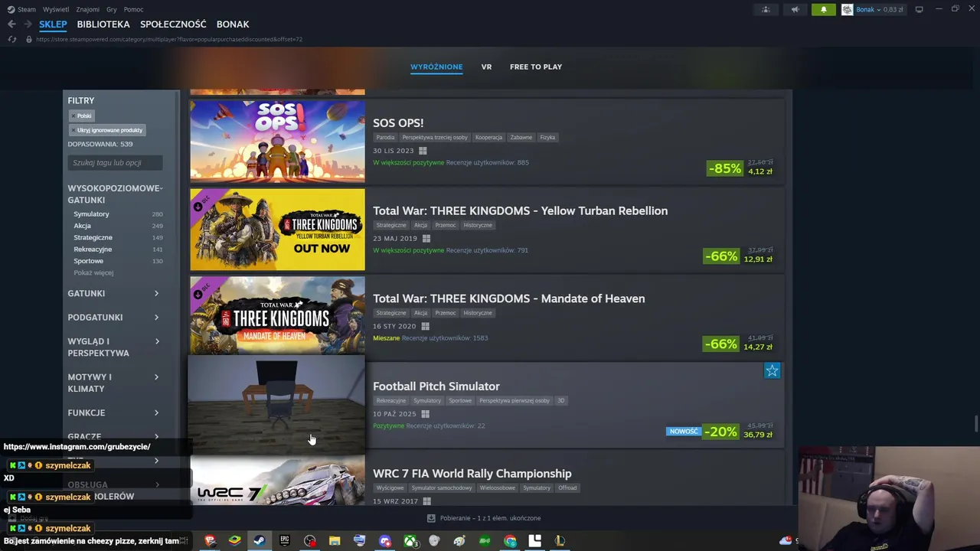Open the green notifications bell
980x551 pixels.
[x=824, y=9]
